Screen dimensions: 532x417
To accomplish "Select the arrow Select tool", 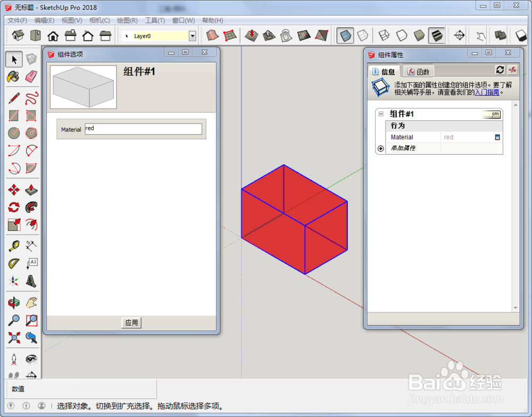I will pos(14,60).
